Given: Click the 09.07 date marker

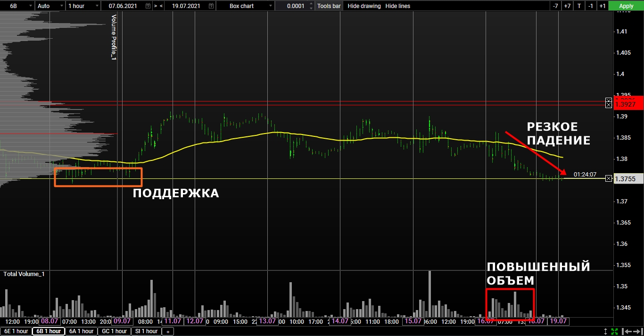Looking at the screenshot, I should (x=122, y=321).
